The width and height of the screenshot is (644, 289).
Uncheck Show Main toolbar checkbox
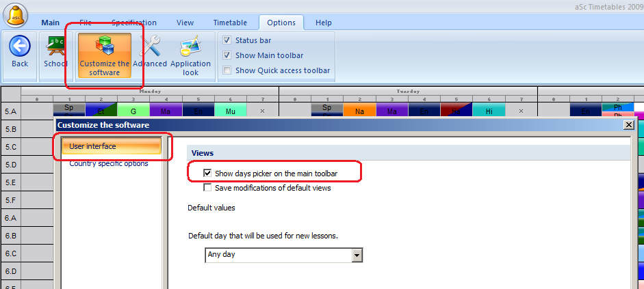tap(227, 55)
